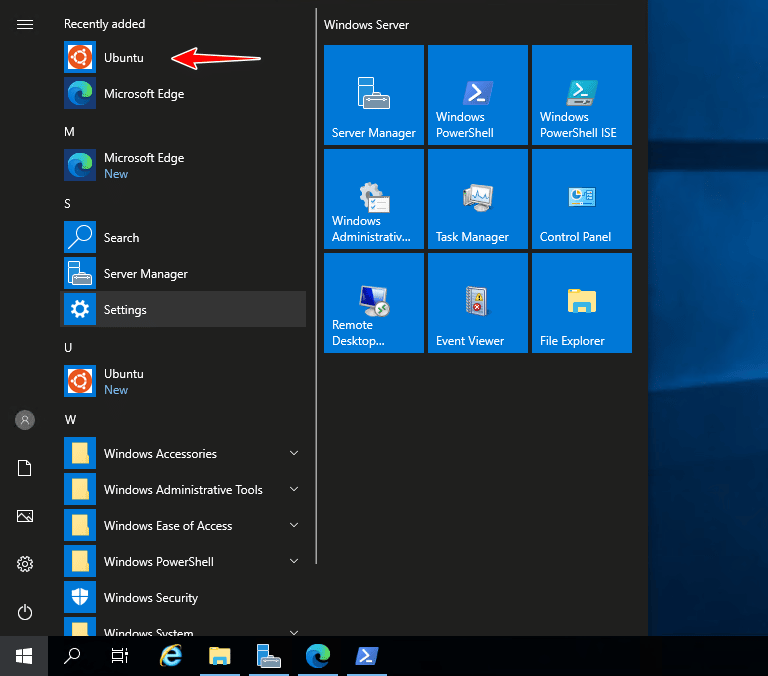768x676 pixels.
Task: Launch the Task Manager tile
Action: point(478,199)
